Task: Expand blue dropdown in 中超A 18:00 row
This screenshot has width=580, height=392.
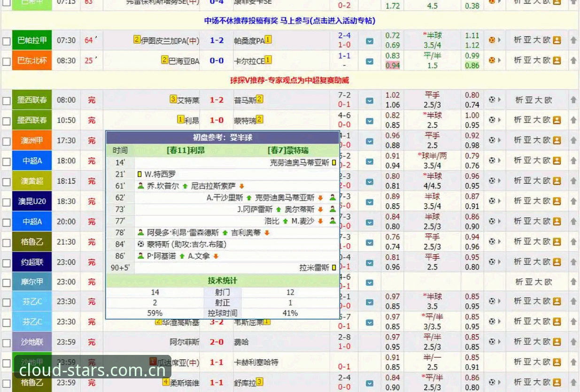Action: 370,161
